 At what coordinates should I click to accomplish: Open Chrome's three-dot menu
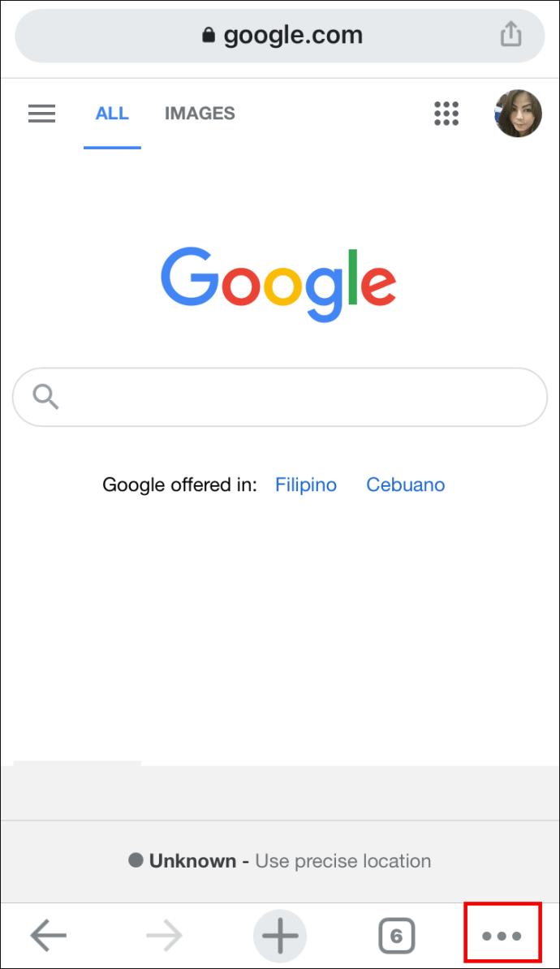click(x=502, y=937)
